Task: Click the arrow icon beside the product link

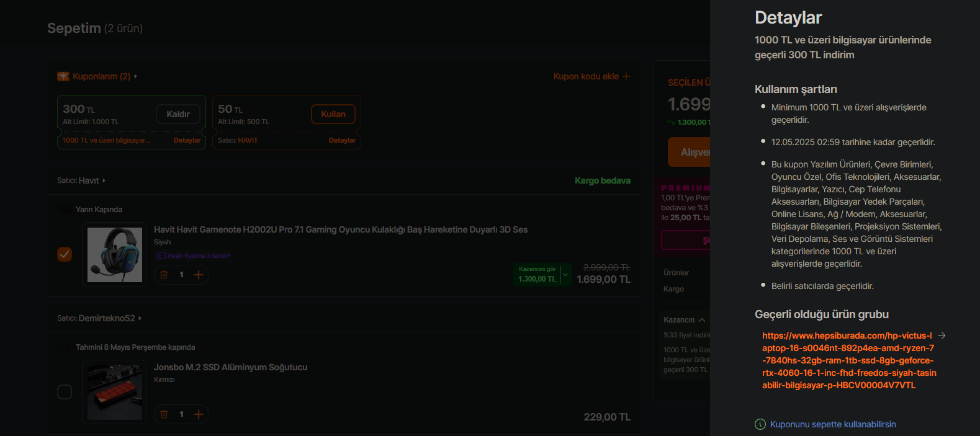Action: click(942, 336)
